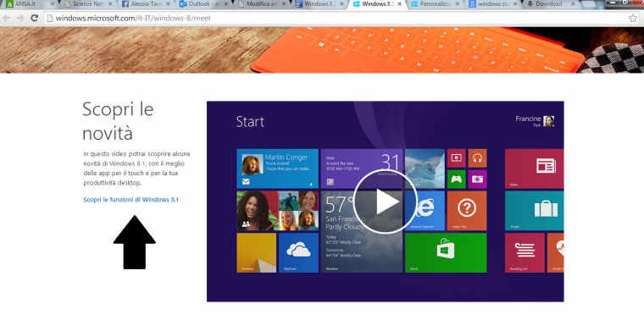
Task: Close the ANSA.it tab
Action: [53, 4]
